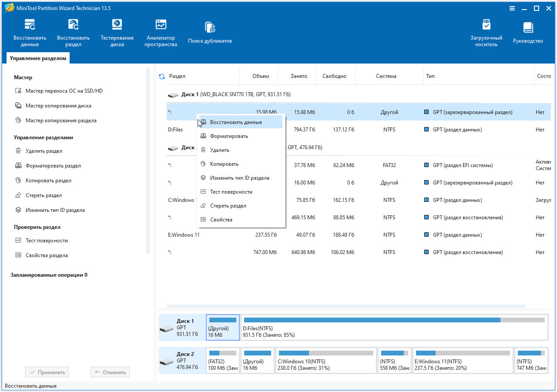The height and width of the screenshot is (392, 557).
Task: Open the Disk Benchmark (Тестирование диска) tool
Action: click(117, 33)
